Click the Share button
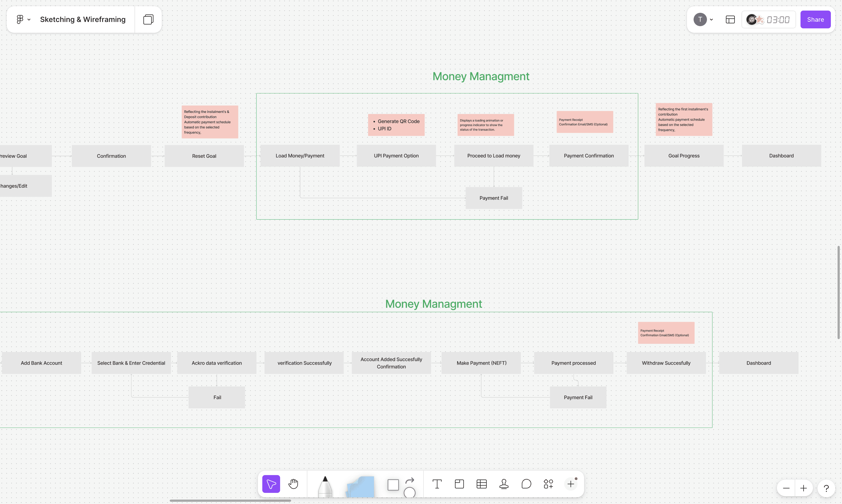The width and height of the screenshot is (842, 504). pos(815,19)
